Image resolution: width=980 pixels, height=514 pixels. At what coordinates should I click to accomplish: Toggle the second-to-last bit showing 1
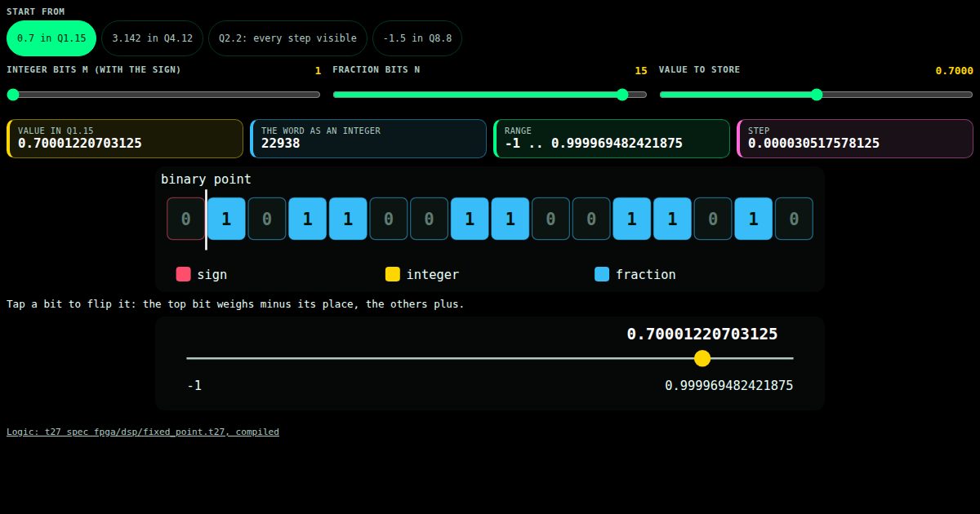point(753,219)
